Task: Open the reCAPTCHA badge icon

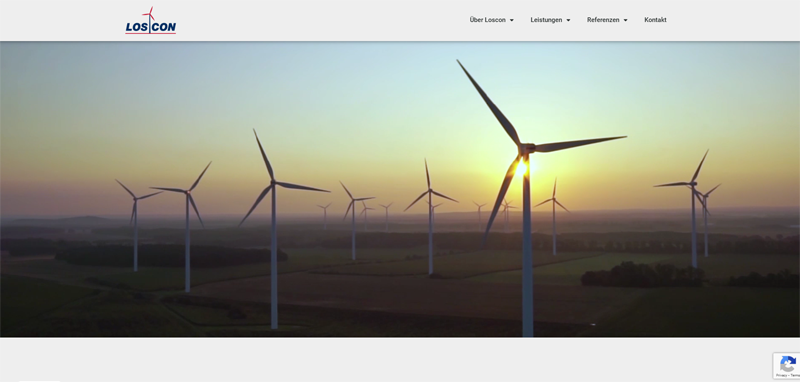Action: click(x=788, y=364)
